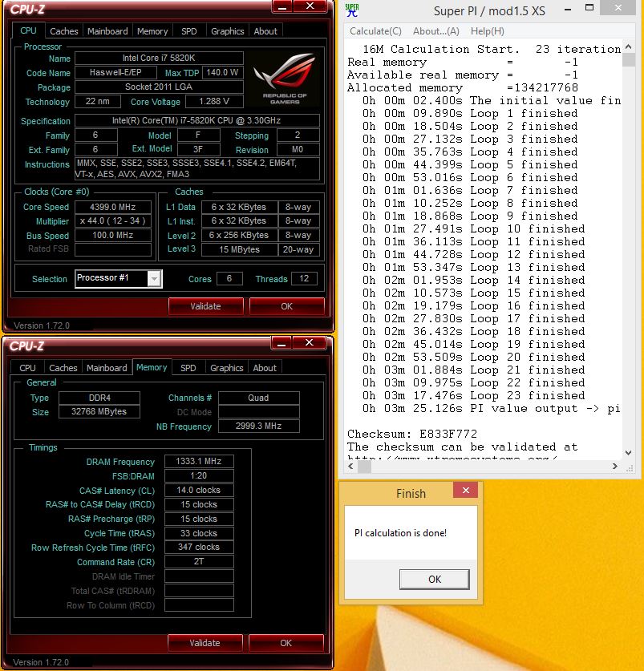Viewport: 644px width, 671px height.
Task: Select Memory tab in bottom CPU-Z window
Action: coord(152,367)
